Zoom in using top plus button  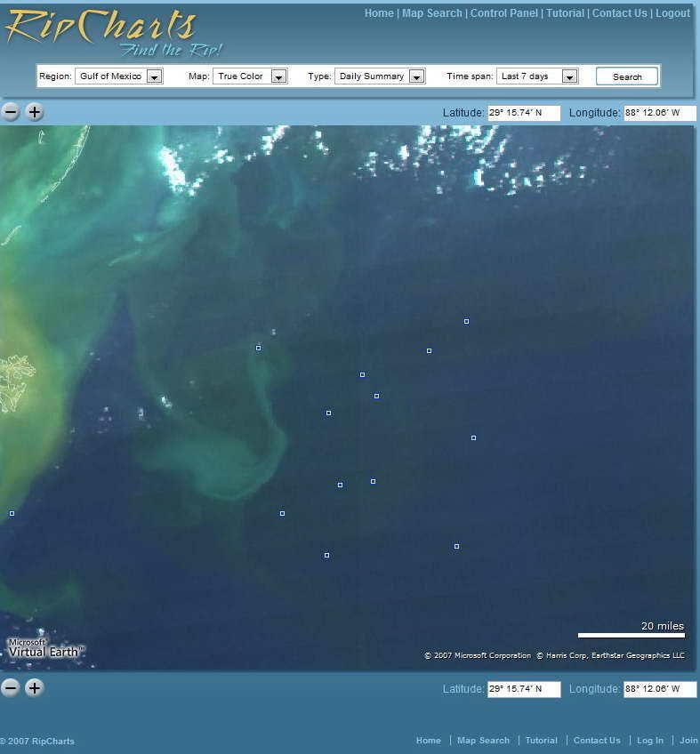click(34, 112)
